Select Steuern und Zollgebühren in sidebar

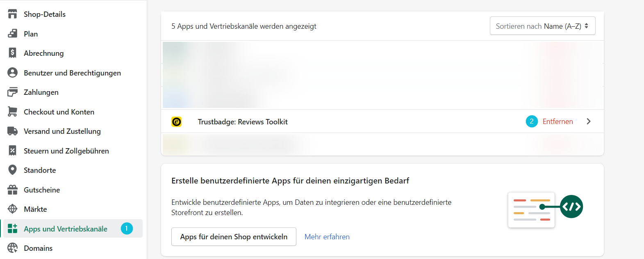click(x=66, y=151)
